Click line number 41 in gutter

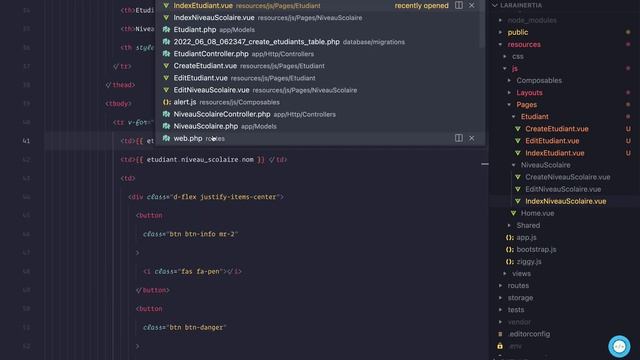click(26, 141)
